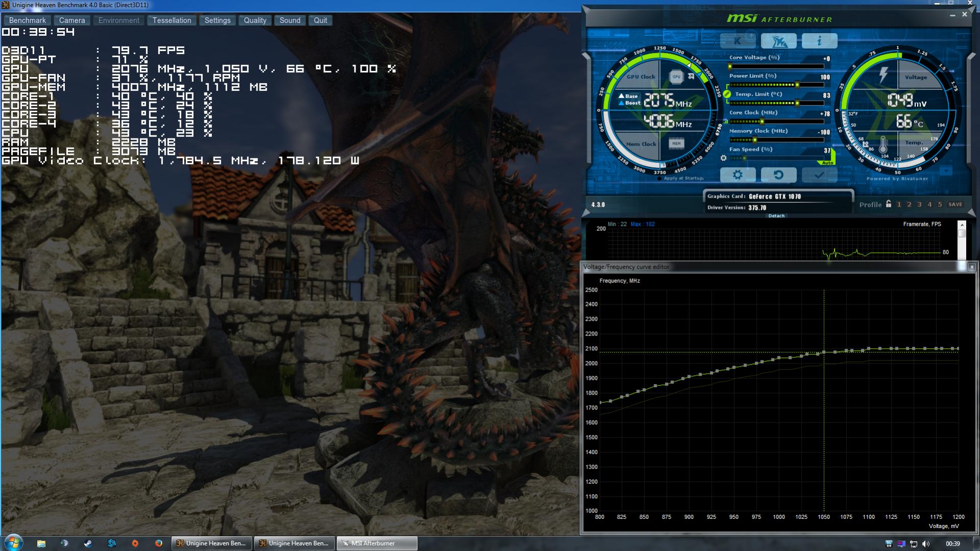Click the MEM chip icon near Mem Clock

click(x=676, y=143)
